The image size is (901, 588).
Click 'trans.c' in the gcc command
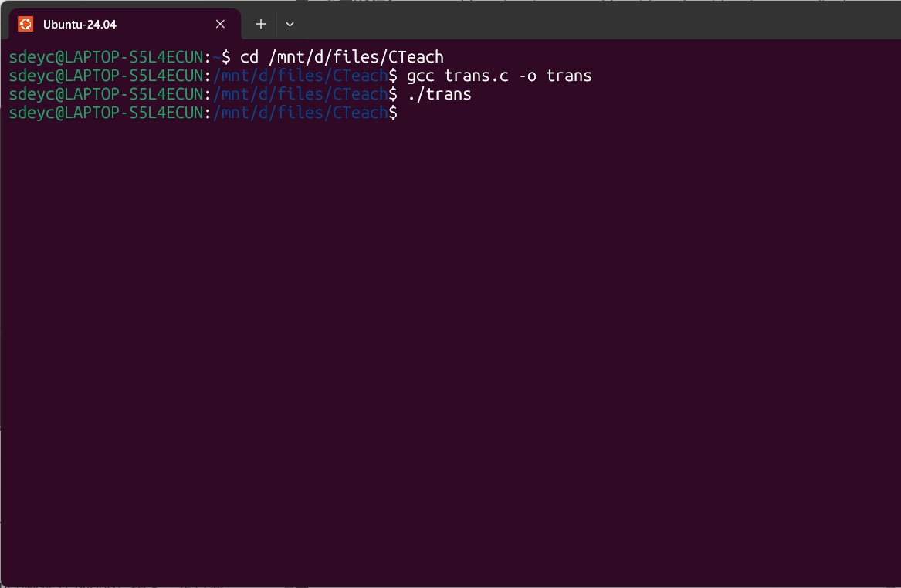(476, 76)
